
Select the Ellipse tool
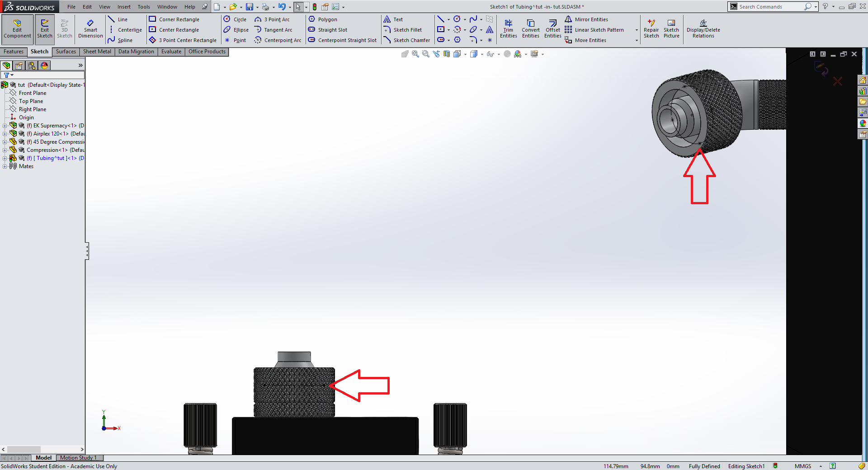tap(236, 30)
